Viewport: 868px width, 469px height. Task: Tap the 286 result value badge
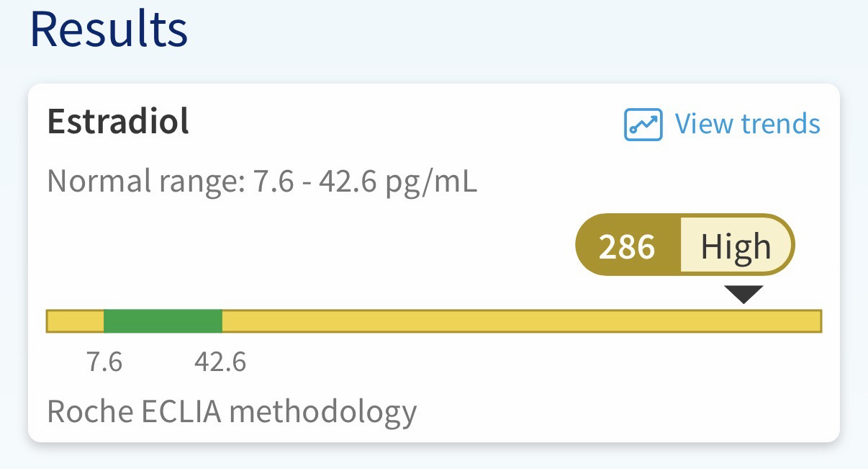[628, 248]
